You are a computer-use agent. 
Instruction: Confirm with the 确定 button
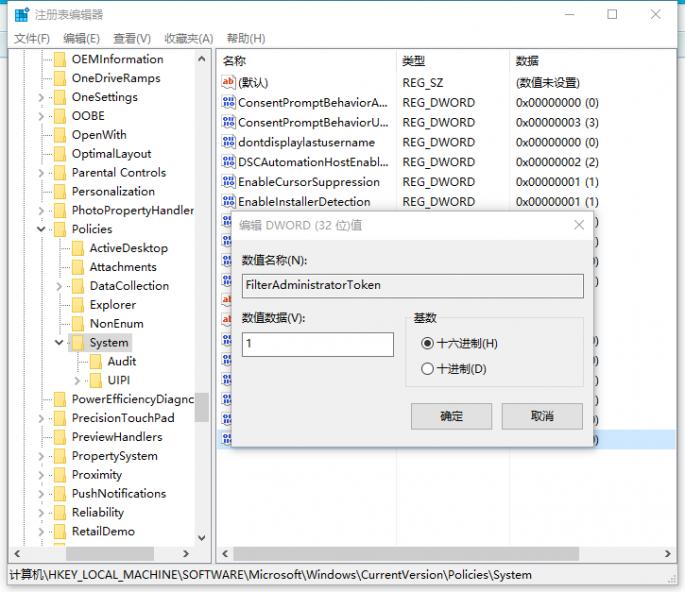point(451,416)
